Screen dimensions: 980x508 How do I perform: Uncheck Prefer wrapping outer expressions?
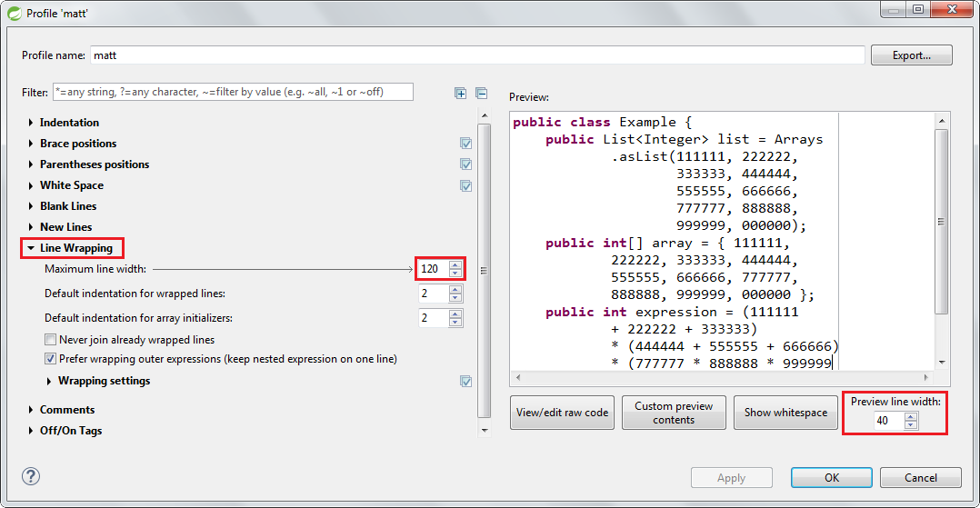pyautogui.click(x=51, y=359)
